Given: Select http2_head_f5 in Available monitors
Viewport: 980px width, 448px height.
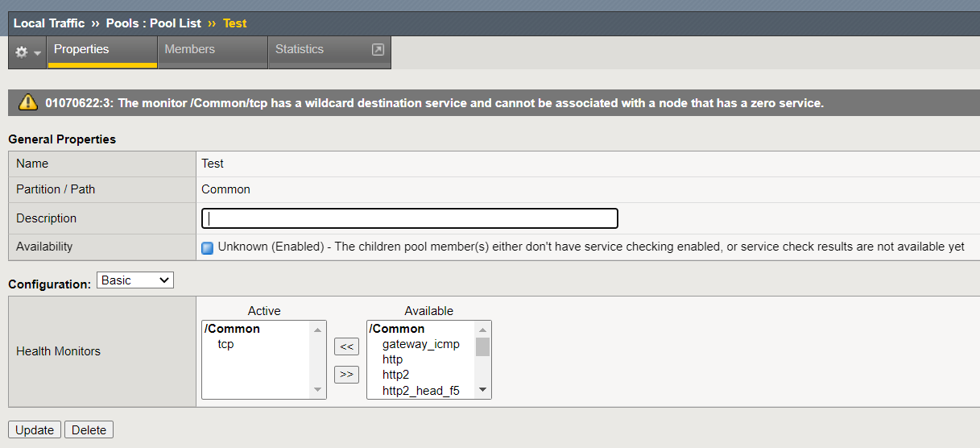Looking at the screenshot, I should pos(420,390).
